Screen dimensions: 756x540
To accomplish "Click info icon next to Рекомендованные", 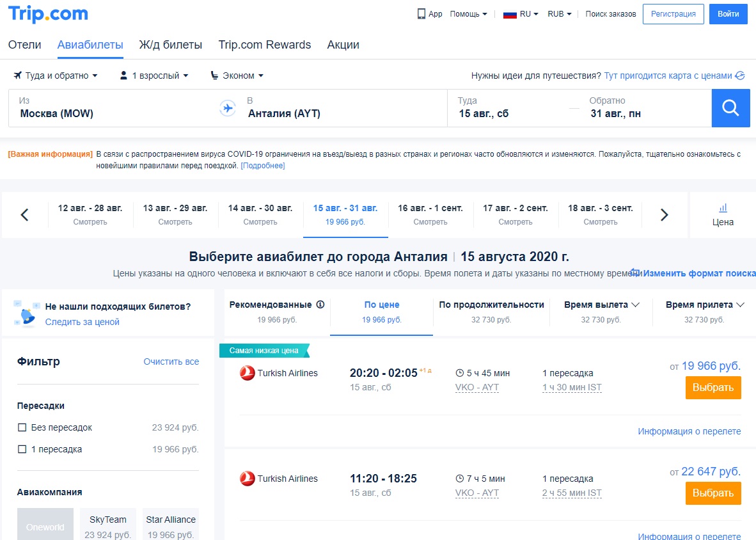I will pyautogui.click(x=320, y=305).
